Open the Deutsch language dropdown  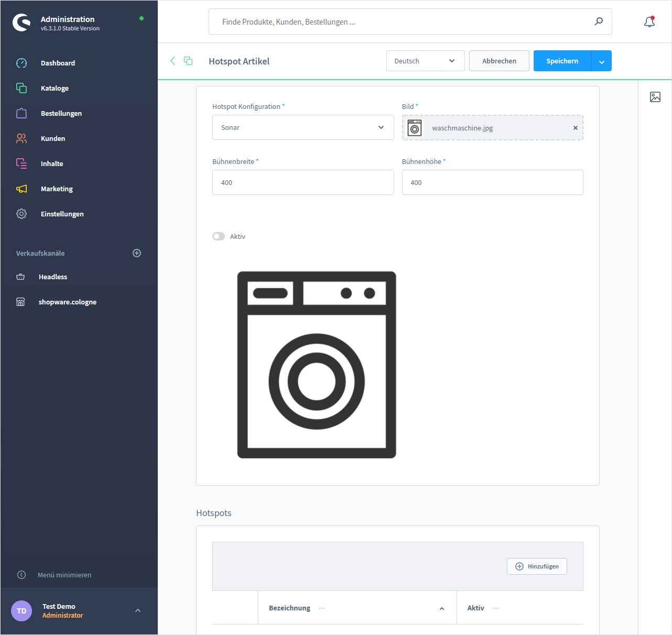click(x=425, y=61)
